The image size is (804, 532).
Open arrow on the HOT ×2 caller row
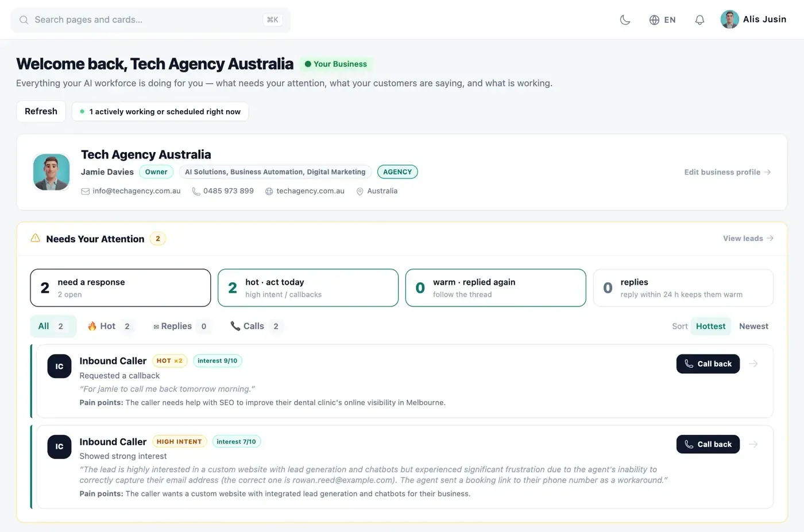point(753,364)
